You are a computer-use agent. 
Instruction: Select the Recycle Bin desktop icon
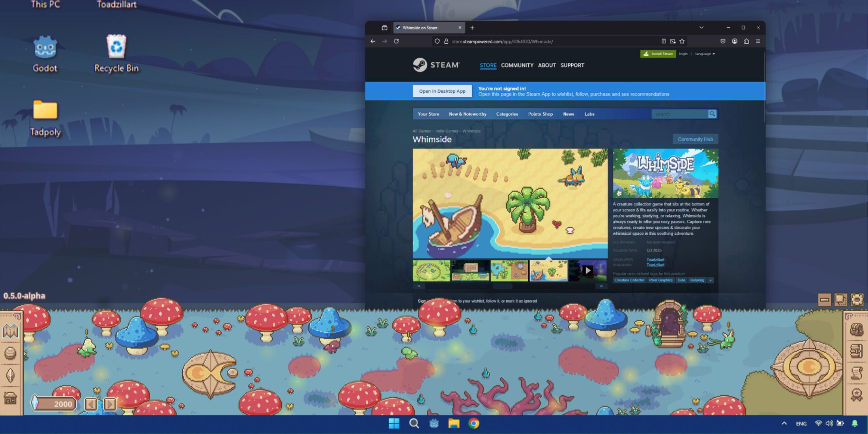point(116,54)
